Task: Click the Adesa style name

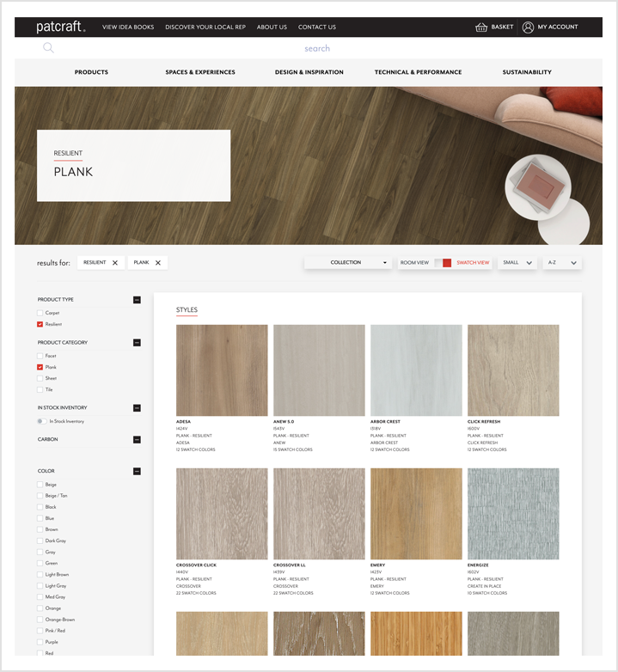Action: [x=183, y=422]
